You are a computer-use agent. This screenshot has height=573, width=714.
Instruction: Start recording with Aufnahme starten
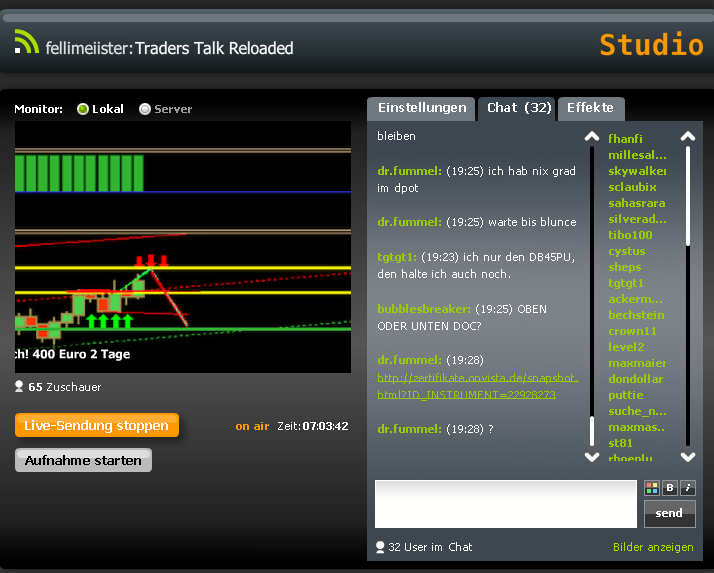(83, 460)
